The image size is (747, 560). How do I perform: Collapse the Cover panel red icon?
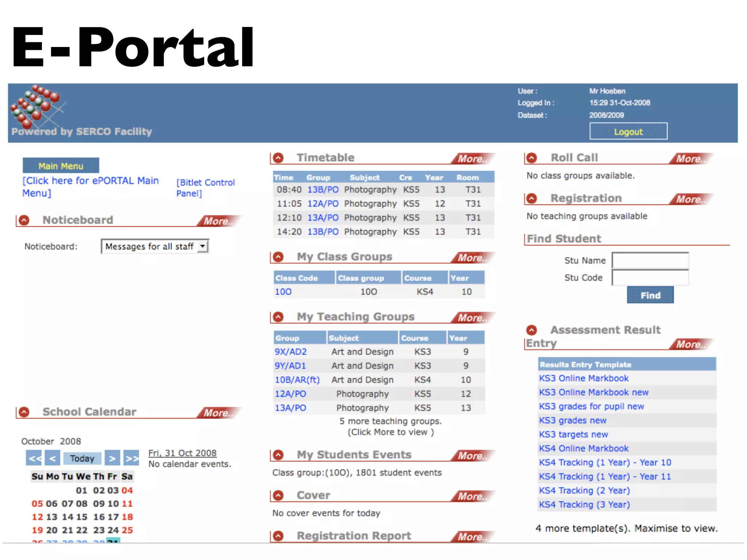[x=278, y=495]
